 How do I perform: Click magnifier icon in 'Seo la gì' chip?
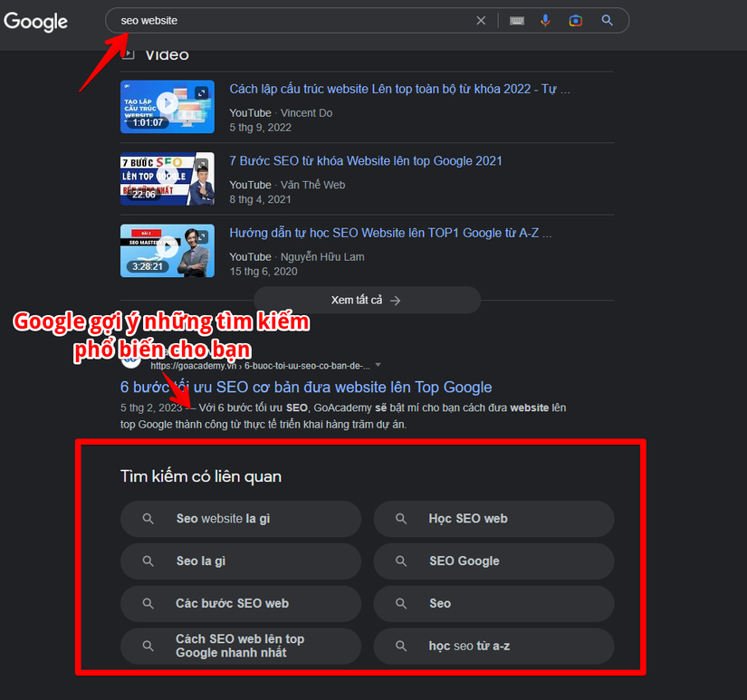148,561
